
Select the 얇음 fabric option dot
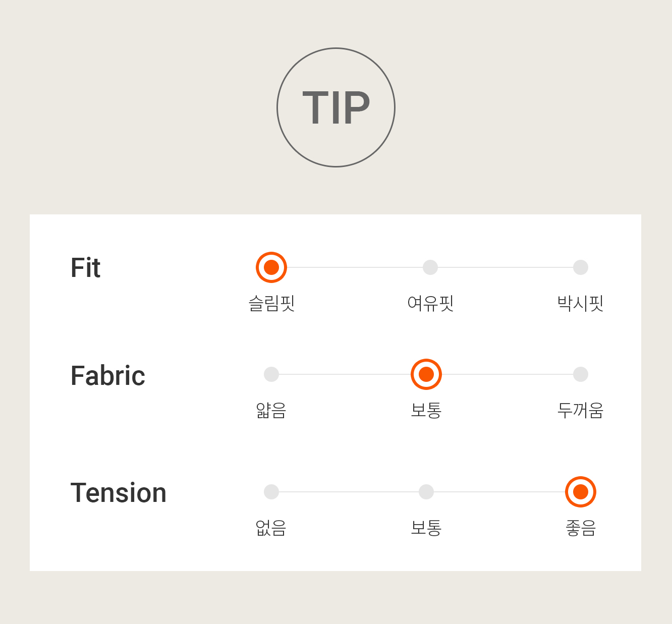(271, 374)
